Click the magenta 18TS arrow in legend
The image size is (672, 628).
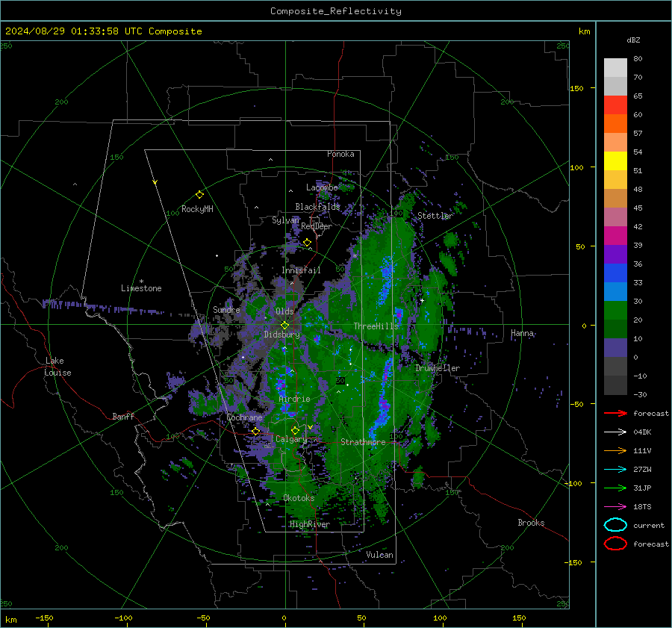click(615, 507)
